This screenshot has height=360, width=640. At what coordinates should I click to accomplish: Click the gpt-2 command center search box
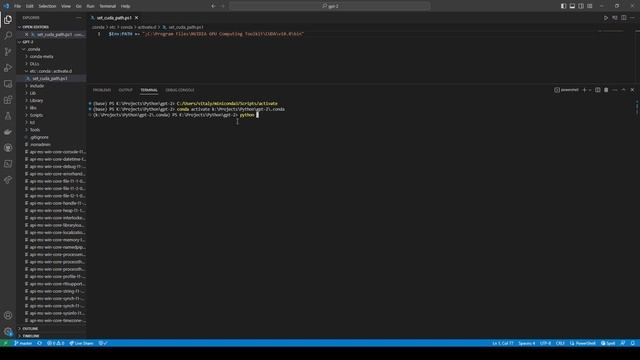(x=330, y=6)
